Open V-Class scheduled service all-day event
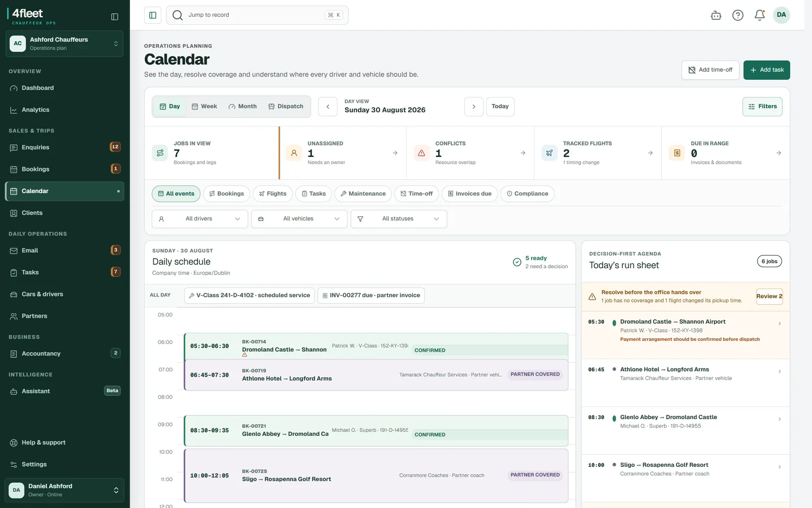The width and height of the screenshot is (812, 508). coord(249,296)
